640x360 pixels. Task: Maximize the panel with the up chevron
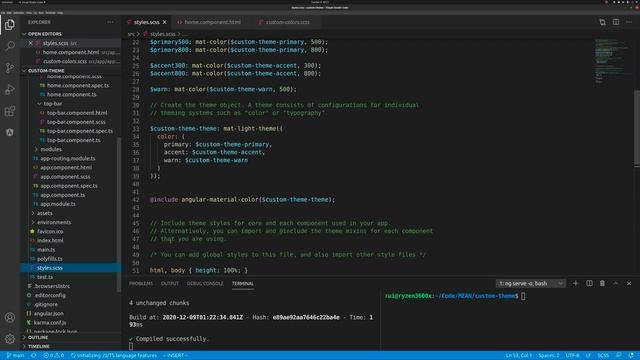pyautogui.click(x=616, y=283)
